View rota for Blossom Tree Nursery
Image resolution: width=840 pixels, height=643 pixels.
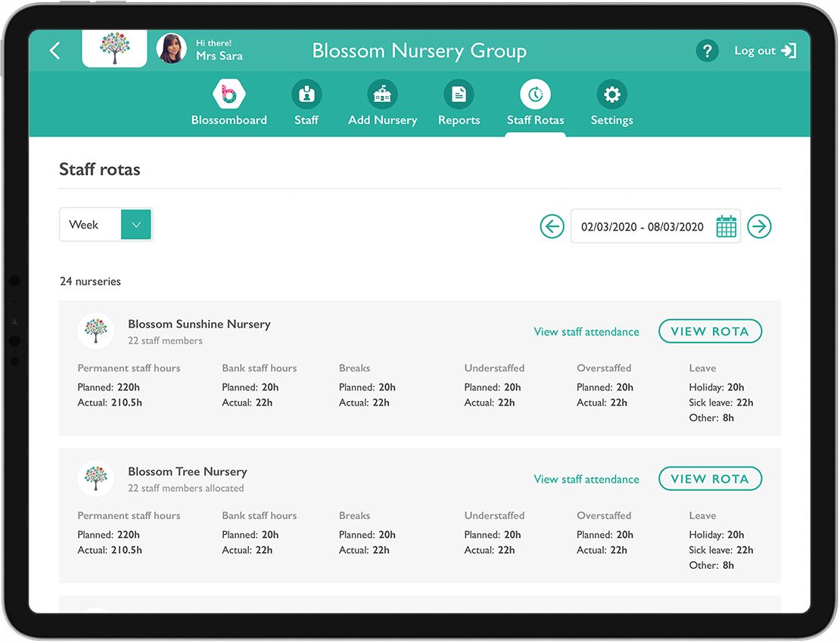tap(709, 479)
